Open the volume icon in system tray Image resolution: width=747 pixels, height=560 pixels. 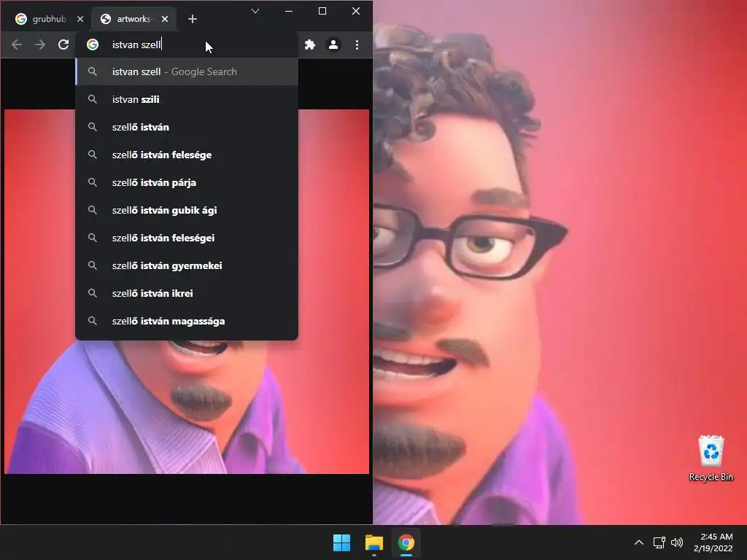pyautogui.click(x=677, y=542)
